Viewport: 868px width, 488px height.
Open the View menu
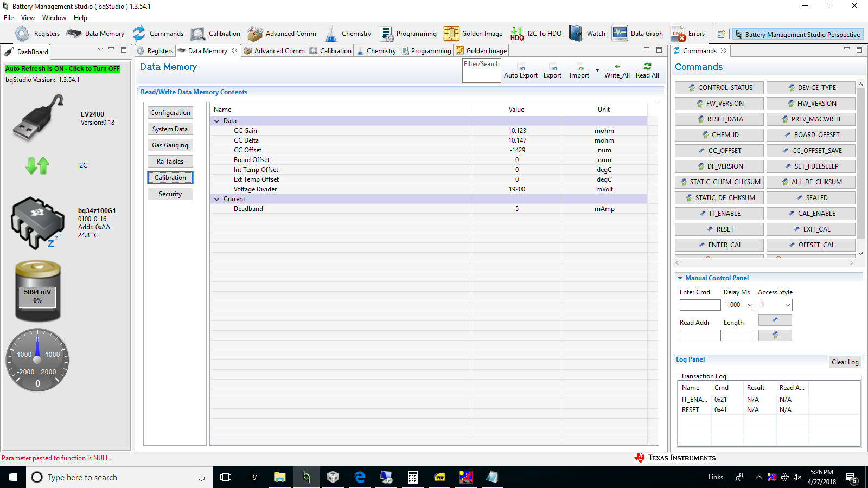point(28,18)
